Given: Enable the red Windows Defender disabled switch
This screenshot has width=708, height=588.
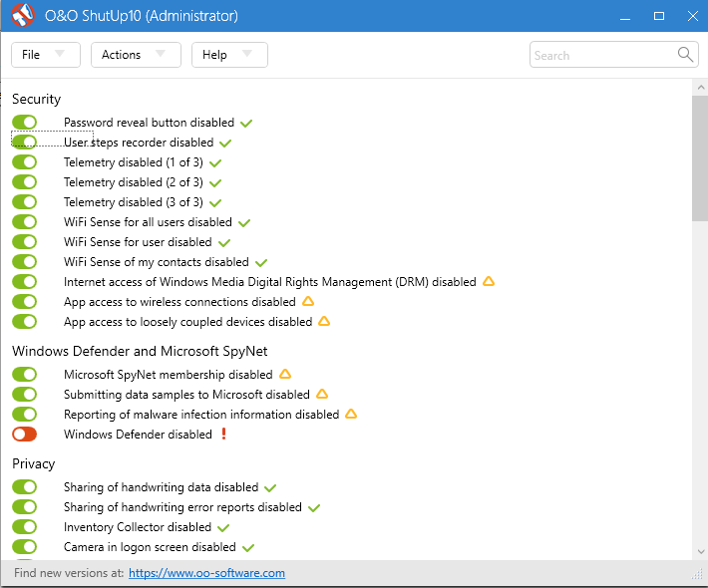Looking at the screenshot, I should point(24,435).
